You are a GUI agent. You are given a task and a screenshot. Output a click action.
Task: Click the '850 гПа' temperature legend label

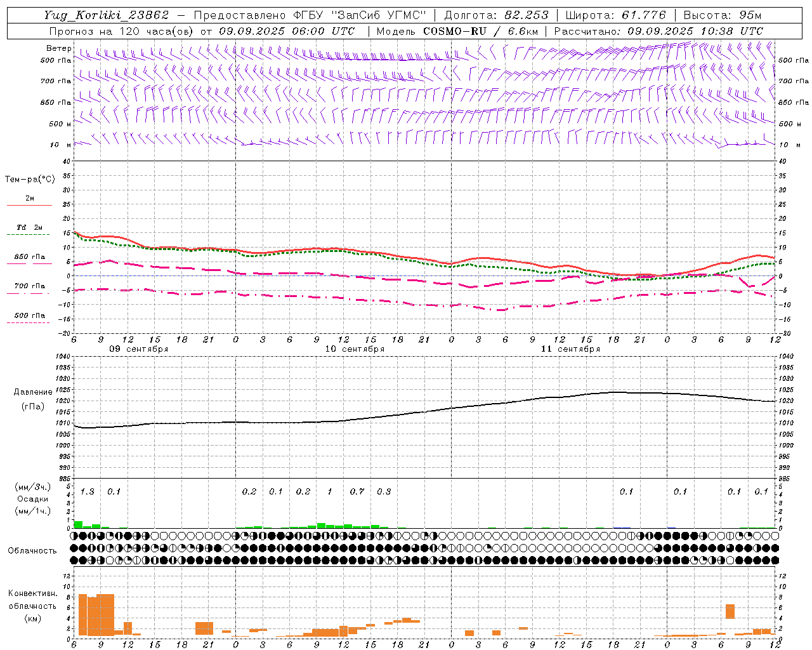tap(30, 257)
